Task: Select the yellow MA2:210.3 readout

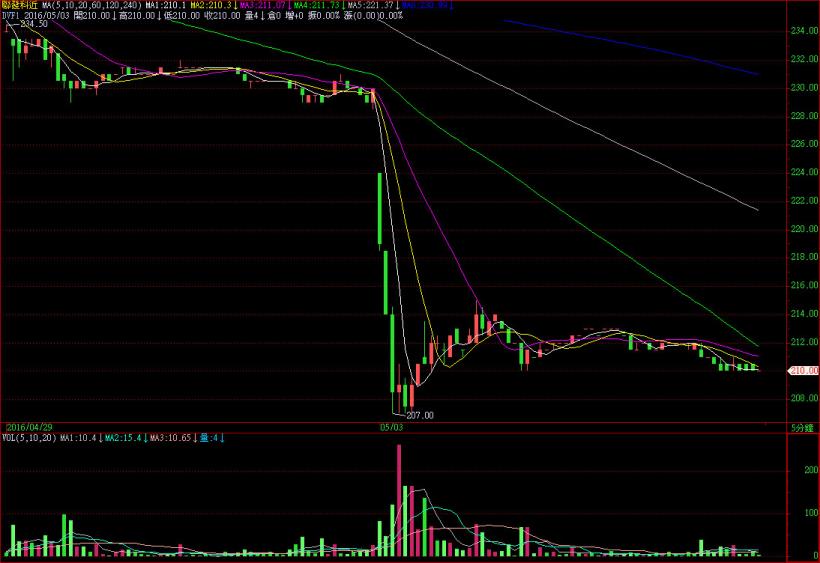Action: (x=211, y=5)
